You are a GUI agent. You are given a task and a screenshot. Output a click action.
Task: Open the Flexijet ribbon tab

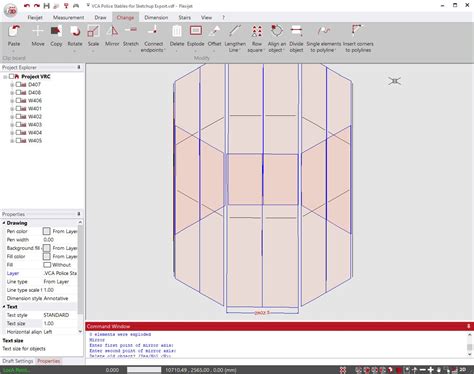(x=35, y=17)
